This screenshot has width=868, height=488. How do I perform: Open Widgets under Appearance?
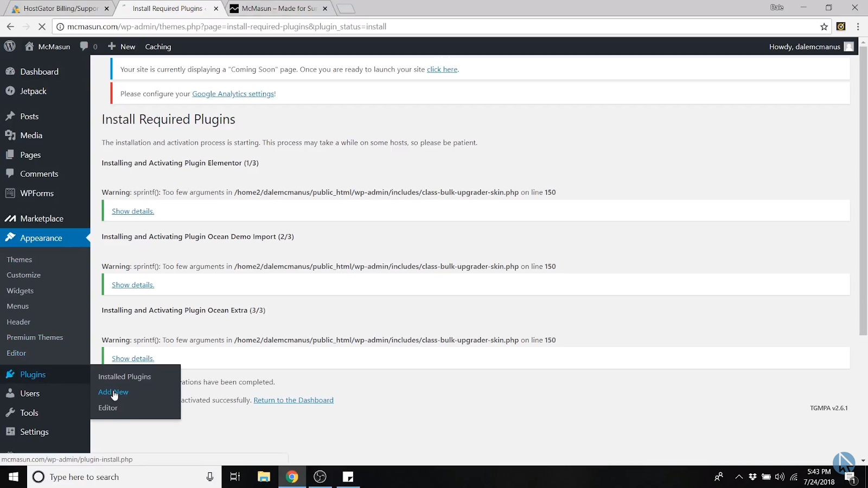20,291
